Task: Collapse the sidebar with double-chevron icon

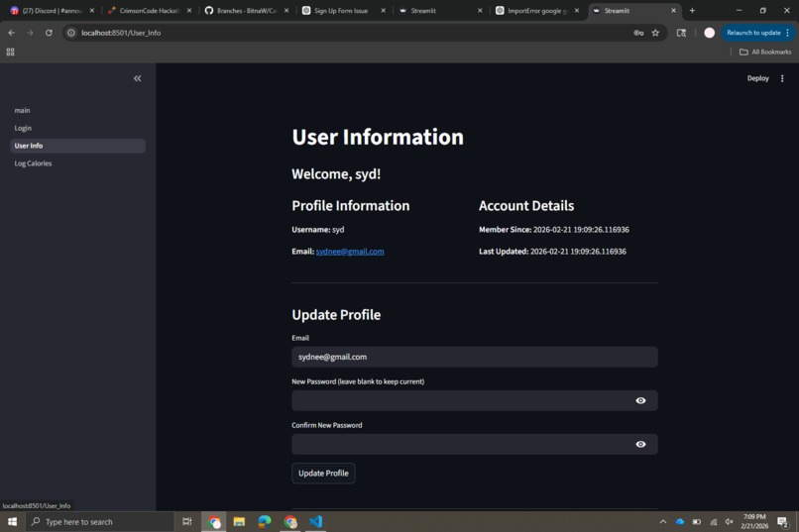Action: (x=137, y=78)
